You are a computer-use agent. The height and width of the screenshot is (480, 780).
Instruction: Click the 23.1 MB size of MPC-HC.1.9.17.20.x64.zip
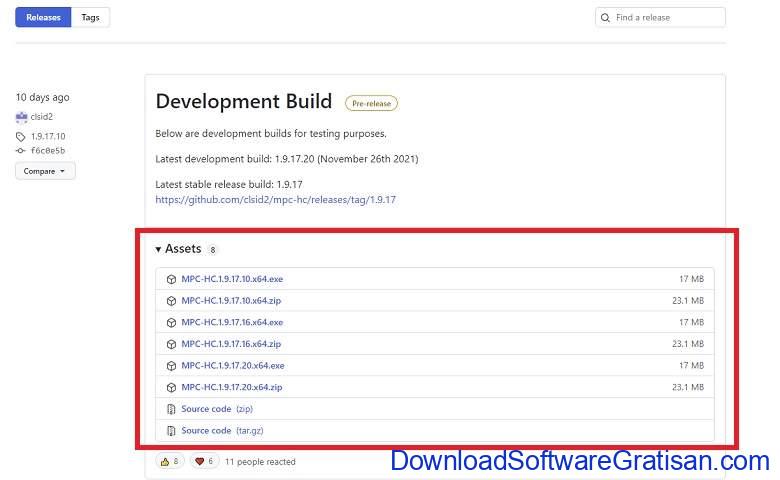coord(688,387)
